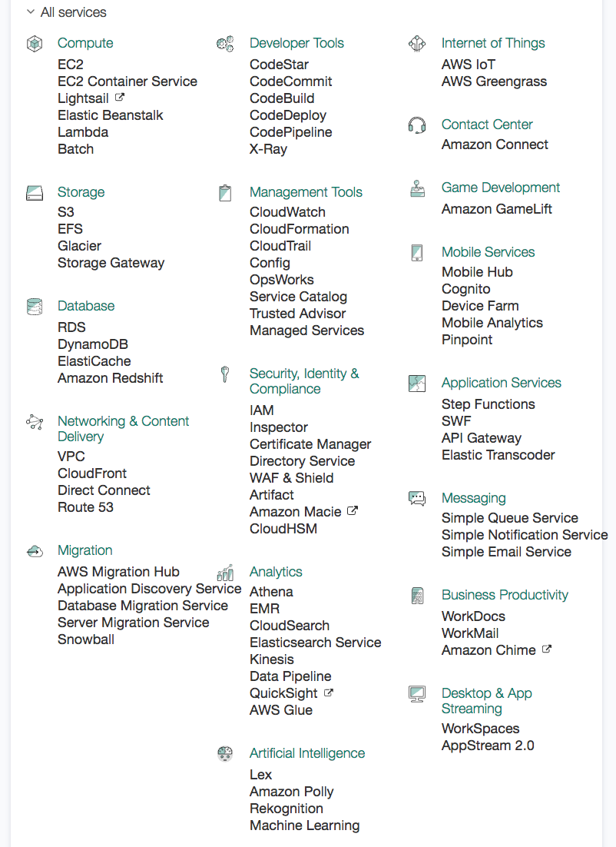
Task: Open the Analytics category heading
Action: tap(276, 572)
